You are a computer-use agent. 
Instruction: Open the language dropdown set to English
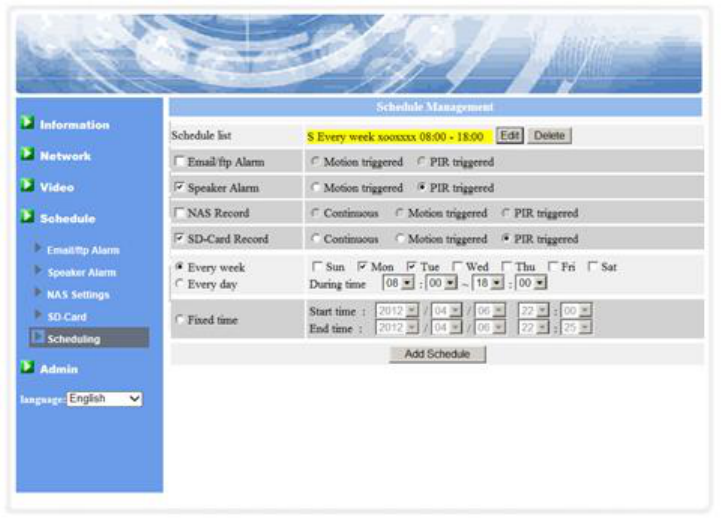pyautogui.click(x=104, y=399)
